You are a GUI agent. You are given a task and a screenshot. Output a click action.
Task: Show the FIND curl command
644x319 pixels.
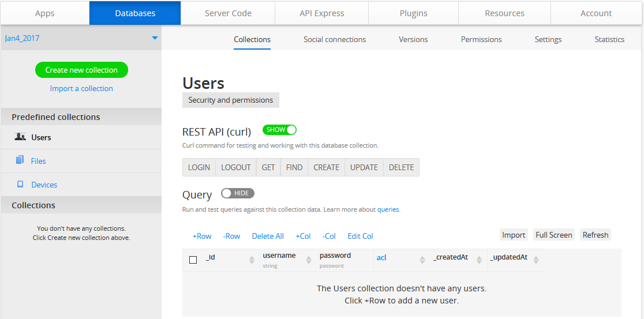point(294,167)
